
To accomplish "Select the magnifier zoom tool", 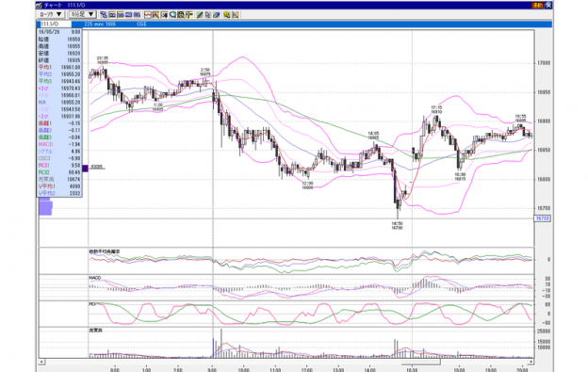I will coord(172,15).
